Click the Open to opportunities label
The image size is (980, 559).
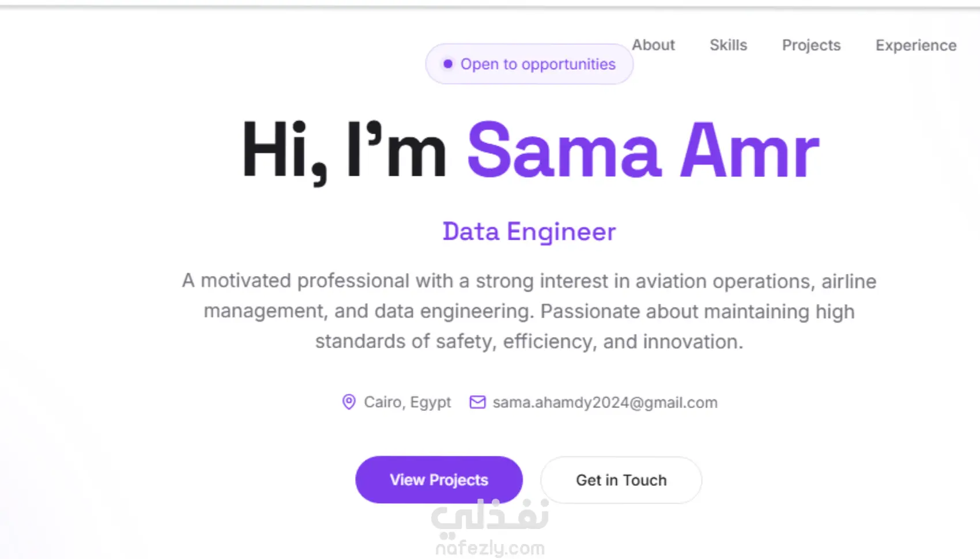pos(538,64)
